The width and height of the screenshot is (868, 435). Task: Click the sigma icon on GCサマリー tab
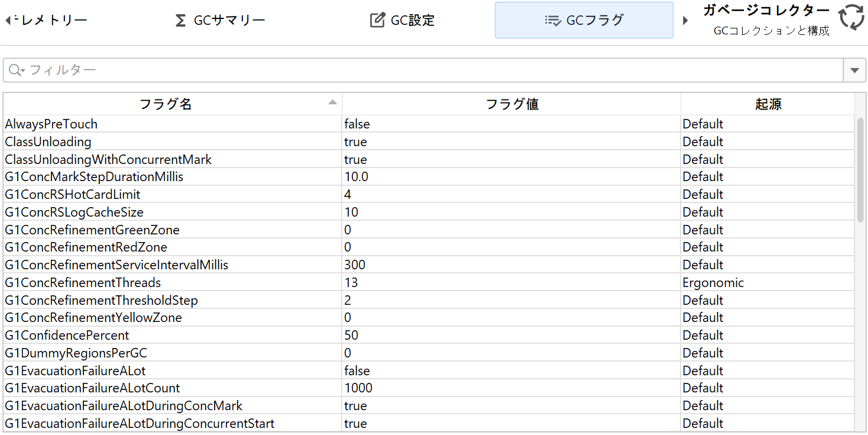[x=181, y=21]
